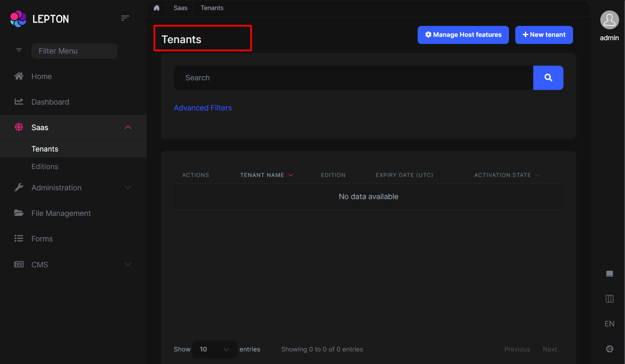
Task: Expand the Administration menu chevron
Action: (128, 187)
